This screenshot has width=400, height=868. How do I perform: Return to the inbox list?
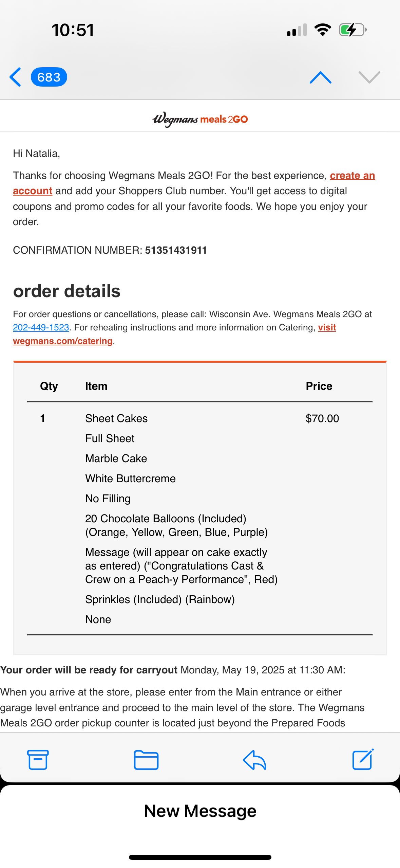(15, 77)
